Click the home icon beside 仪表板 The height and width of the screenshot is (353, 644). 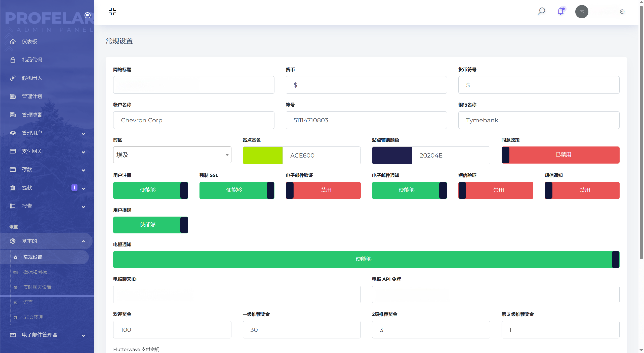(13, 41)
